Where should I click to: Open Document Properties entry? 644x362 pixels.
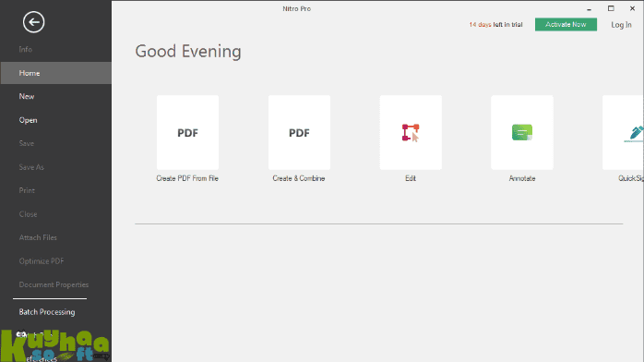[x=54, y=284]
